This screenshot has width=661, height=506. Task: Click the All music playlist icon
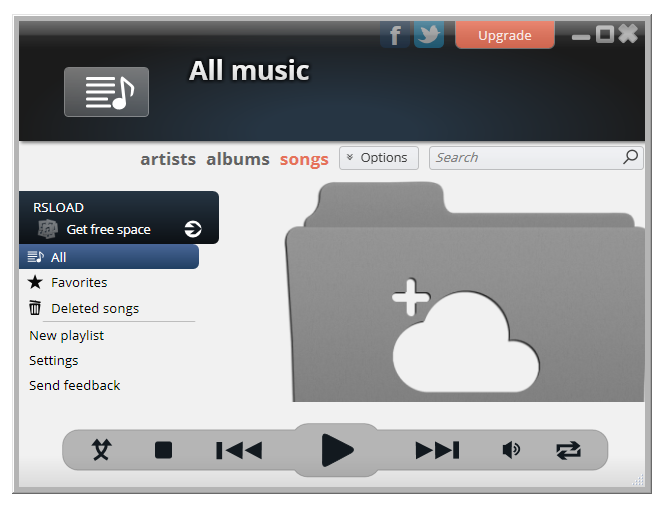coord(106,92)
